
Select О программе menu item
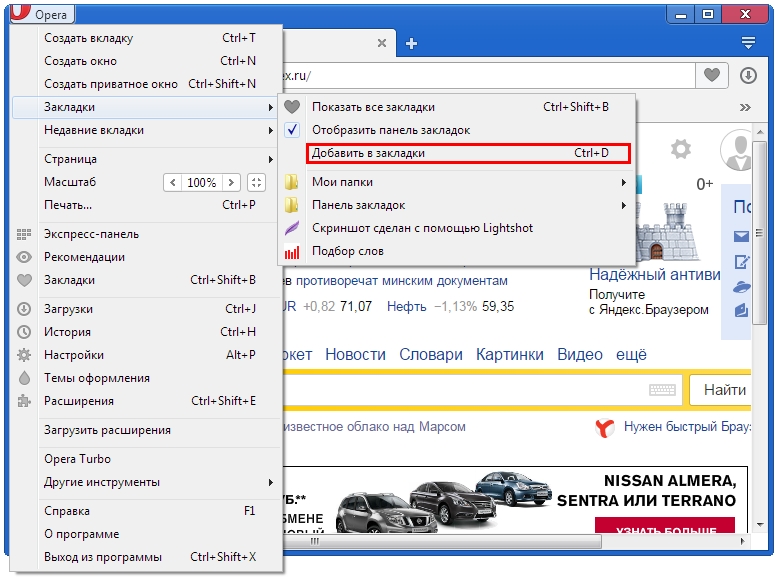coord(147,534)
